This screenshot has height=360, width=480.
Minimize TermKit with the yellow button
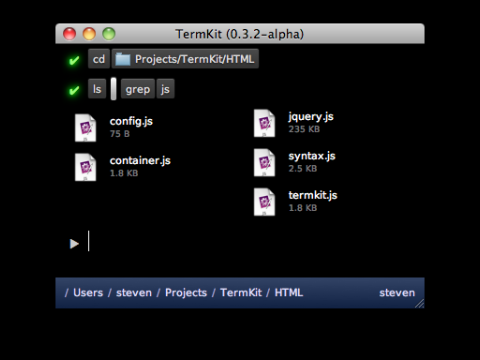pos(89,34)
